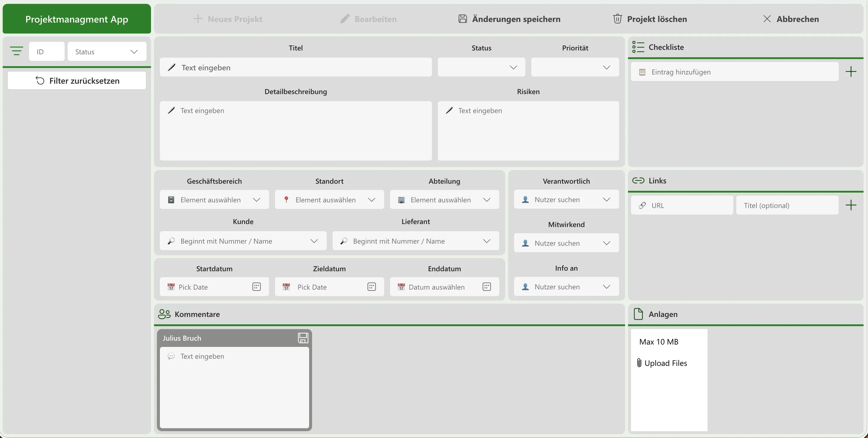
Task: Click the Links chain icon in header
Action: coord(638,180)
